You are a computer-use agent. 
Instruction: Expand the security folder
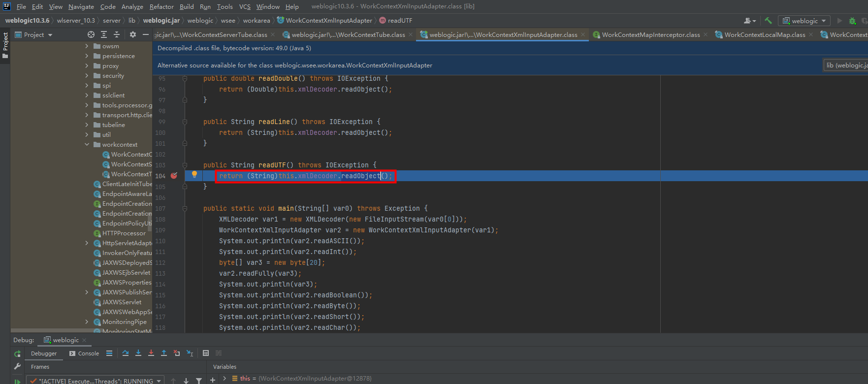point(87,75)
